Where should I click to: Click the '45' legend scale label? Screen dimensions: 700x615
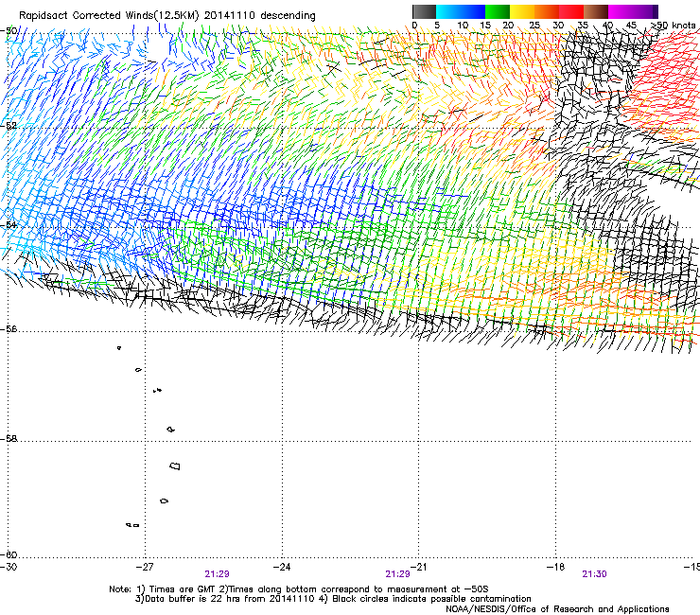point(631,26)
